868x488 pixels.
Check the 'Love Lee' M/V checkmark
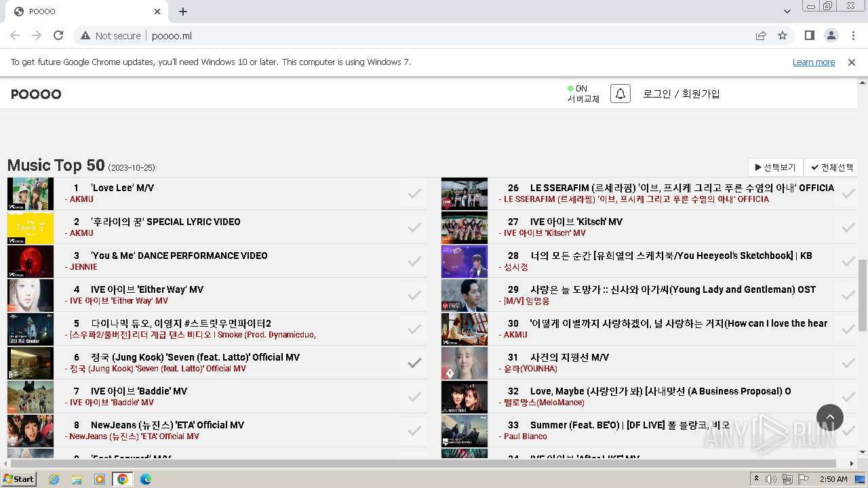[x=414, y=193]
